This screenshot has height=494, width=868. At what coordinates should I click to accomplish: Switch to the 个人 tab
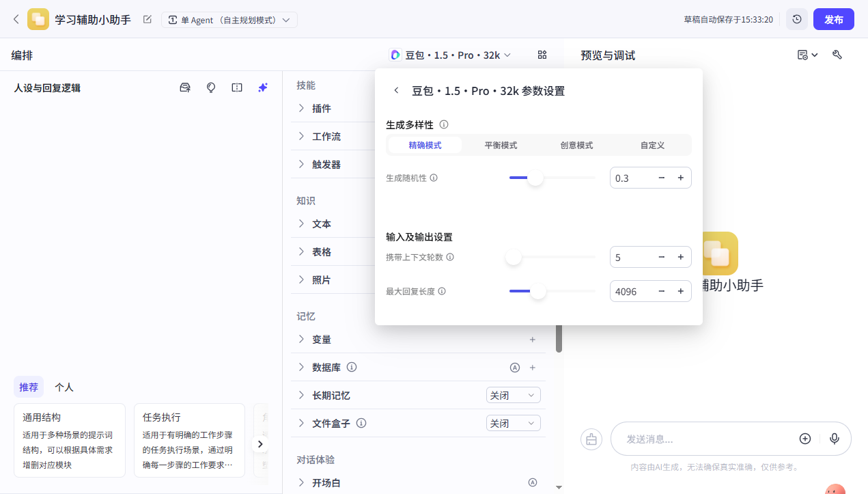64,387
